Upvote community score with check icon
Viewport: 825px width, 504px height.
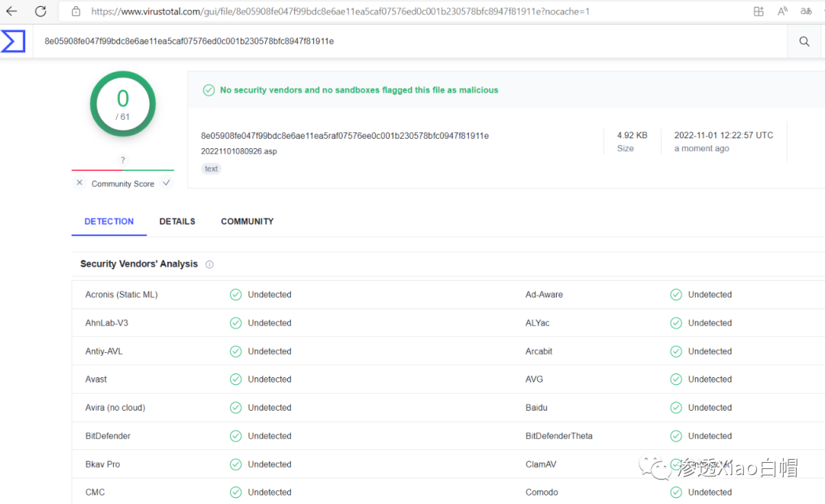(x=167, y=183)
